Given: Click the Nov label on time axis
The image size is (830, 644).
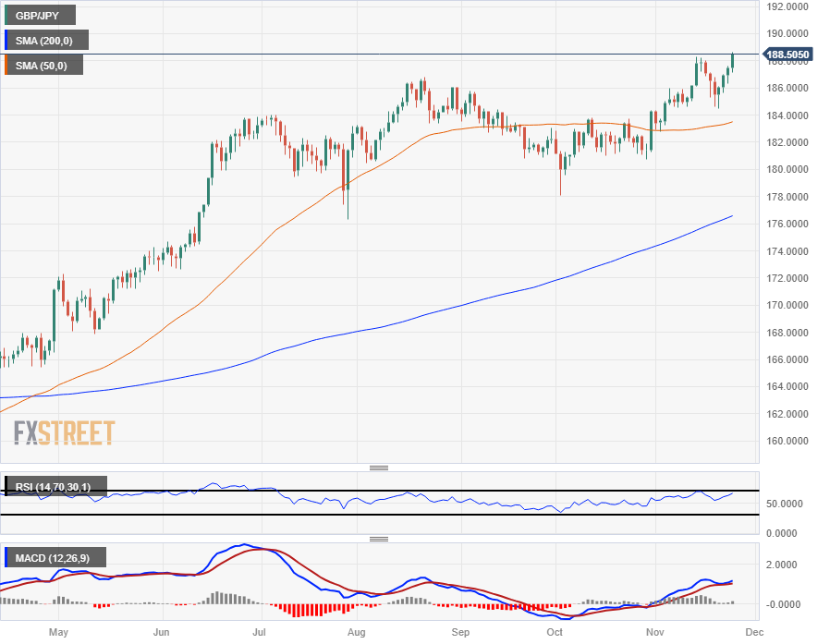Looking at the screenshot, I should (654, 632).
